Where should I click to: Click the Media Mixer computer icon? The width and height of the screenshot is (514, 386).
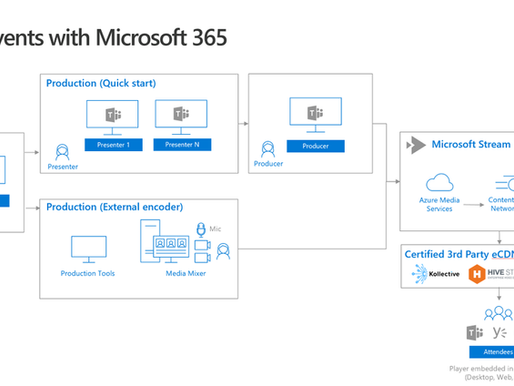[165, 241]
